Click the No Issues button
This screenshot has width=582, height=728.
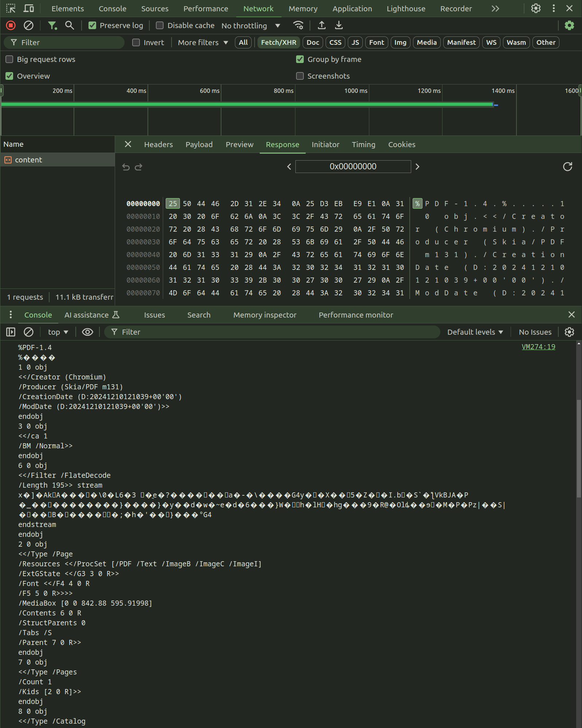[535, 332]
